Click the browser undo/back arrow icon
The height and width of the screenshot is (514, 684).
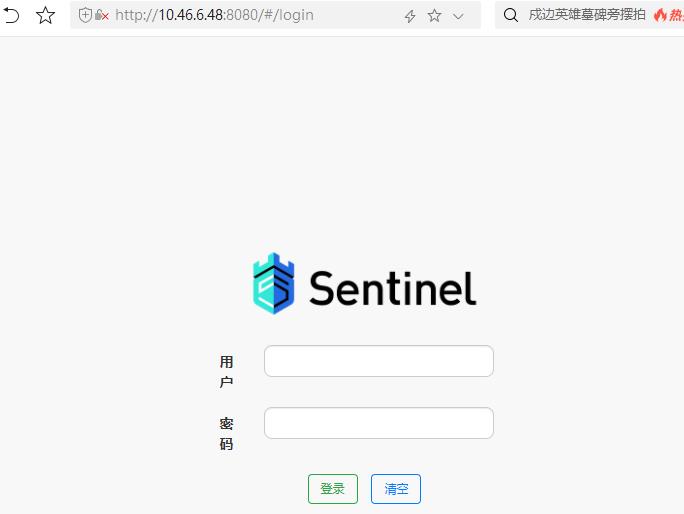(11, 16)
